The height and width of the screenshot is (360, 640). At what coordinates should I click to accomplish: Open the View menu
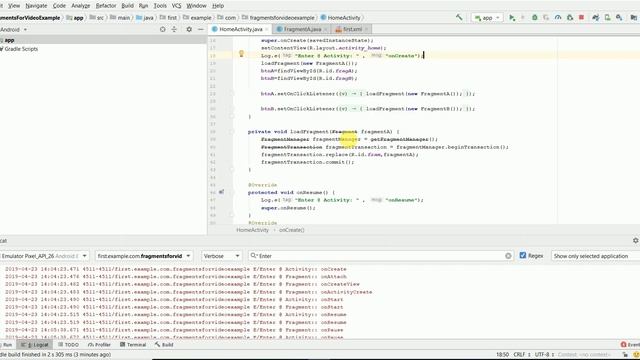(x=14, y=6)
